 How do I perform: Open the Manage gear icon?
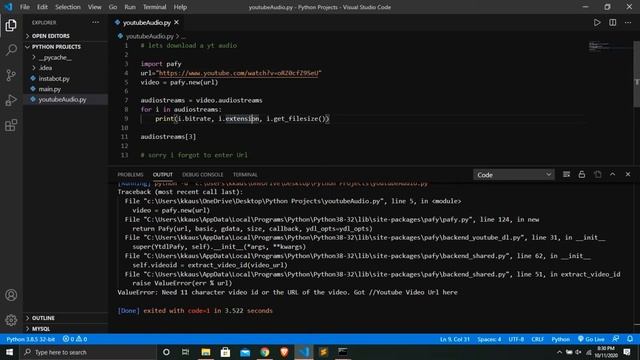(11, 320)
